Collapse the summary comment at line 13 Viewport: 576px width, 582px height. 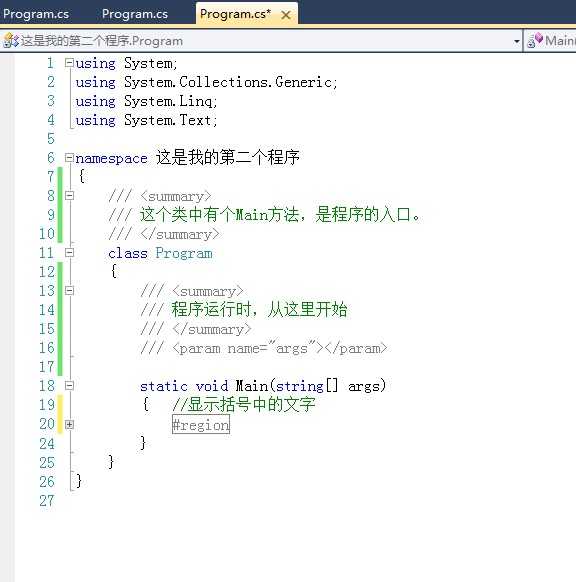tap(69, 291)
